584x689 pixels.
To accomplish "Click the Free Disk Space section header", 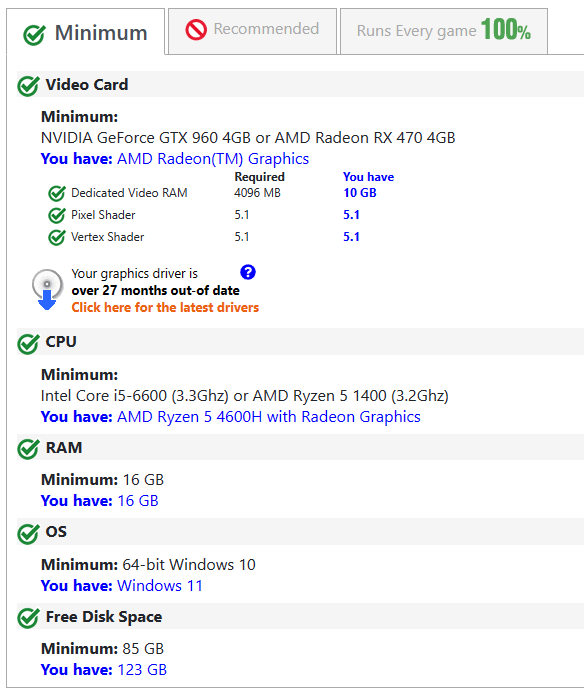I will point(301,616).
